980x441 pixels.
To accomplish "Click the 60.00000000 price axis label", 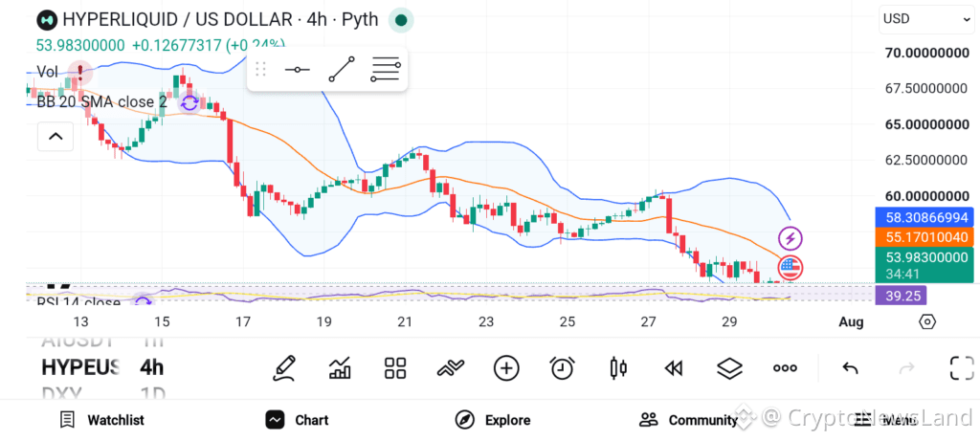I will click(x=927, y=196).
